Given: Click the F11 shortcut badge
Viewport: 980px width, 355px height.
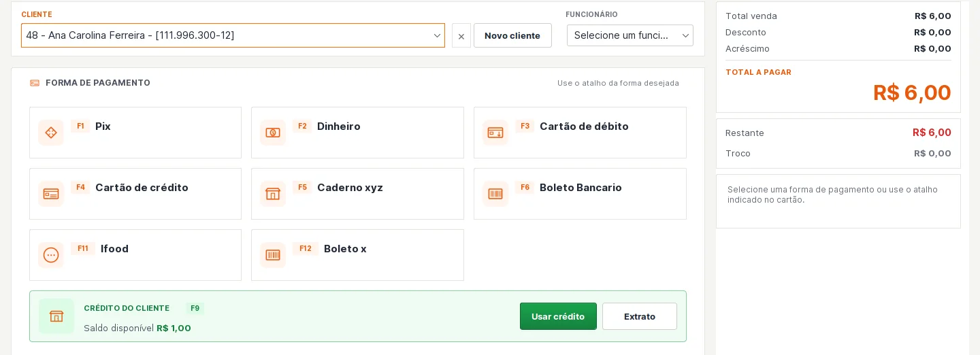Looking at the screenshot, I should pyautogui.click(x=83, y=248).
